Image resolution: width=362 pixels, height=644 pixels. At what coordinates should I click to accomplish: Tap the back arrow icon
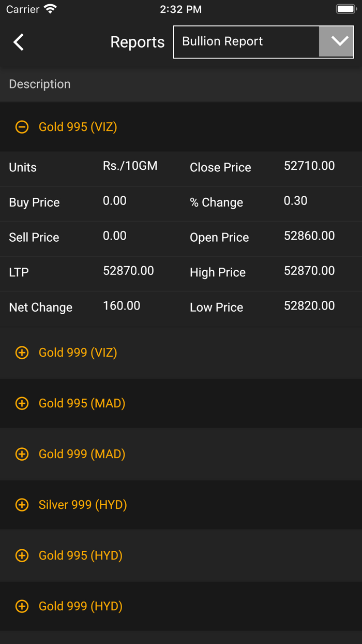[x=19, y=42]
